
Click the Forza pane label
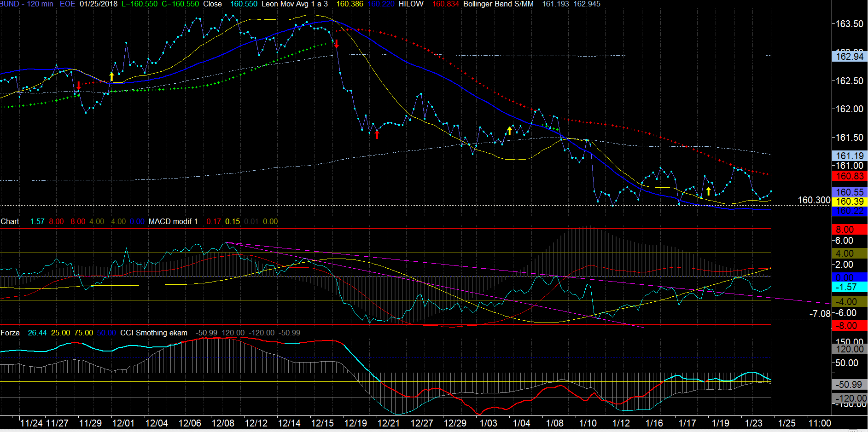[x=10, y=333]
